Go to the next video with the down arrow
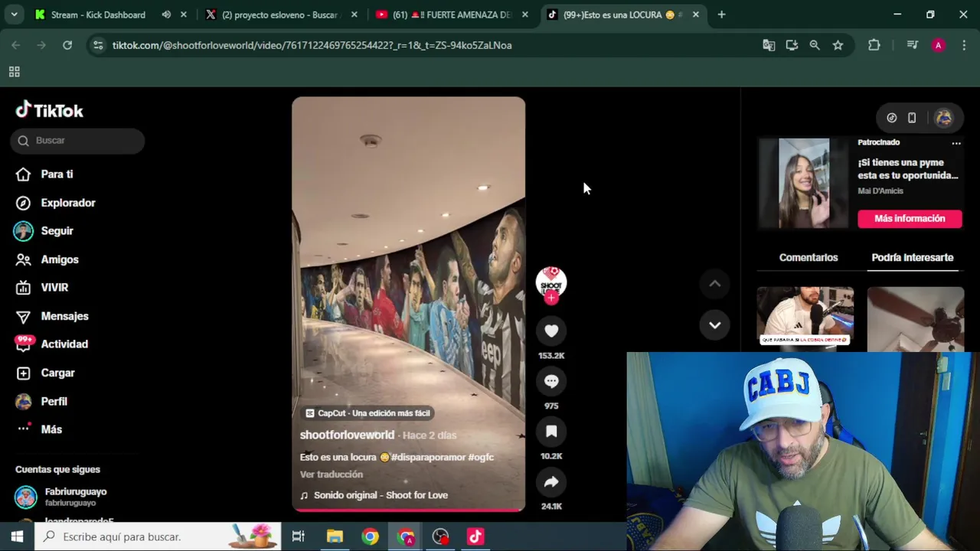The width and height of the screenshot is (980, 551). 714,325
